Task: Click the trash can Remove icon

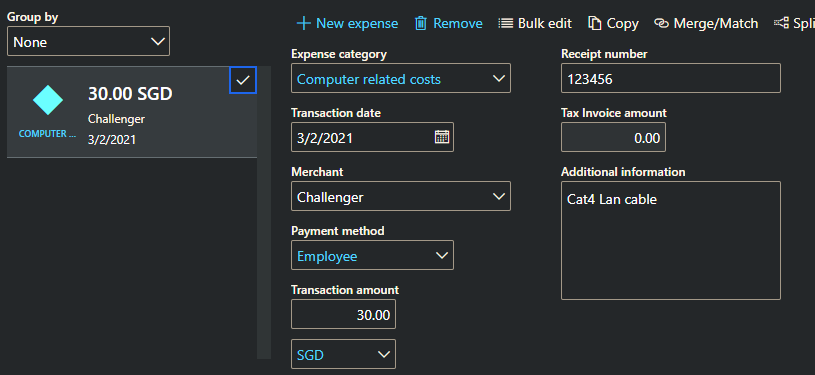Action: point(420,23)
